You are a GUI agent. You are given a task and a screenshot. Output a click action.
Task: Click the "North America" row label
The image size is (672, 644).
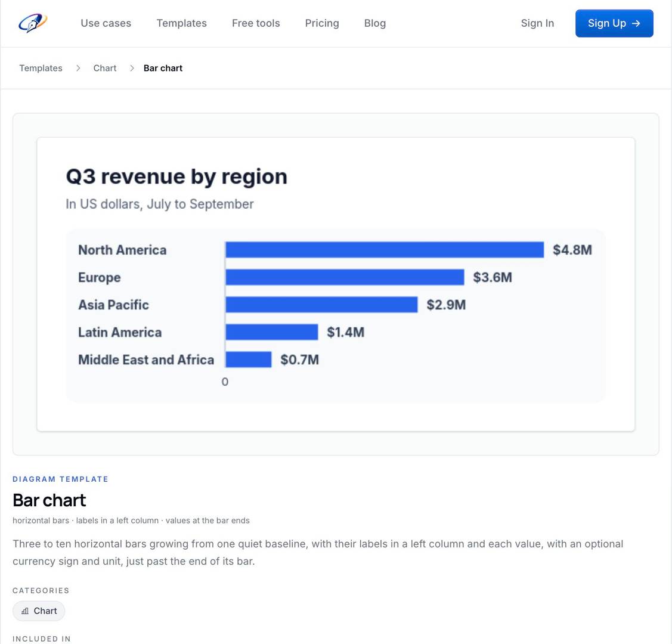(x=122, y=250)
